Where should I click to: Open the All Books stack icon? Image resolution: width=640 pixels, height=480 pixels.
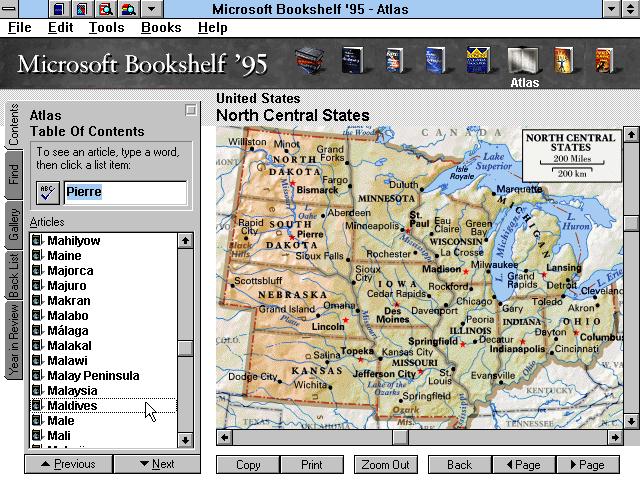coord(310,61)
